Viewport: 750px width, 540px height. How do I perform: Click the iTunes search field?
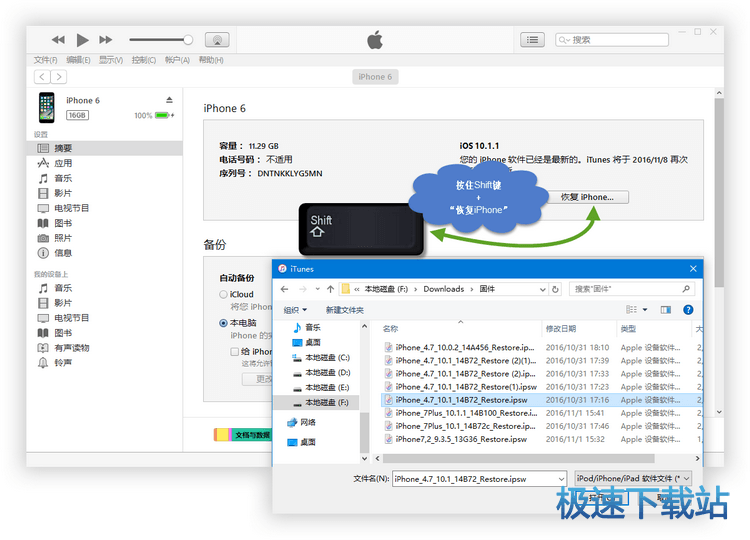click(x=612, y=40)
